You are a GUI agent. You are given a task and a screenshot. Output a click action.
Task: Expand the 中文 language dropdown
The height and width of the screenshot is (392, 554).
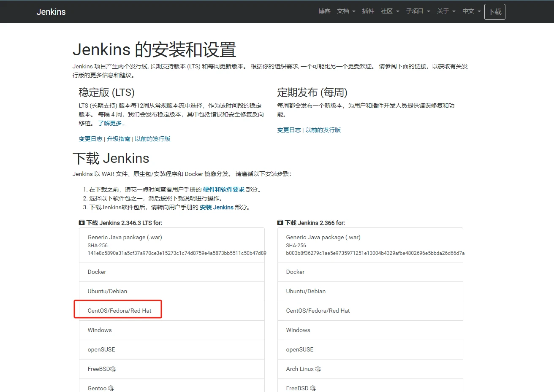tap(471, 11)
